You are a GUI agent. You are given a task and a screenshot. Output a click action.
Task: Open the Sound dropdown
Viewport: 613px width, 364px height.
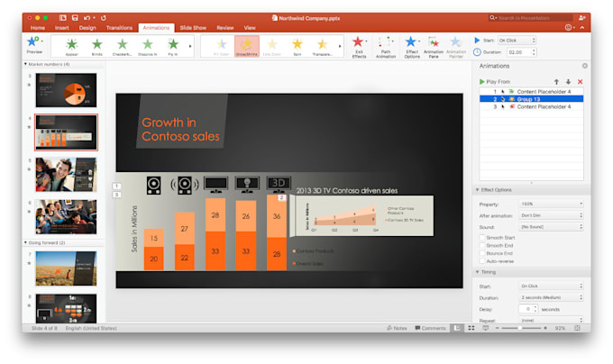(x=550, y=226)
